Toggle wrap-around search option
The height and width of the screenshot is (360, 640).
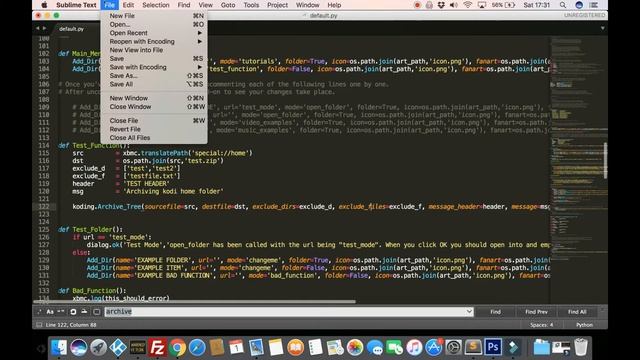pyautogui.click(x=73, y=312)
